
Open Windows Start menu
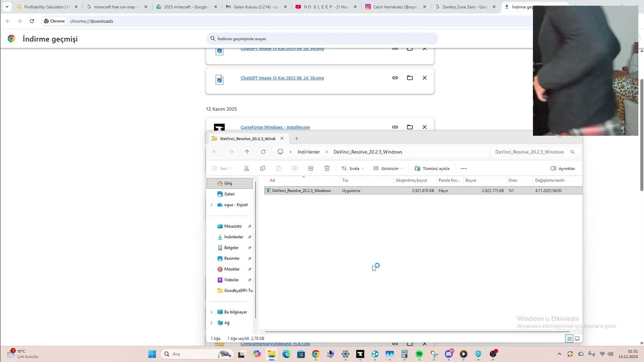152,354
